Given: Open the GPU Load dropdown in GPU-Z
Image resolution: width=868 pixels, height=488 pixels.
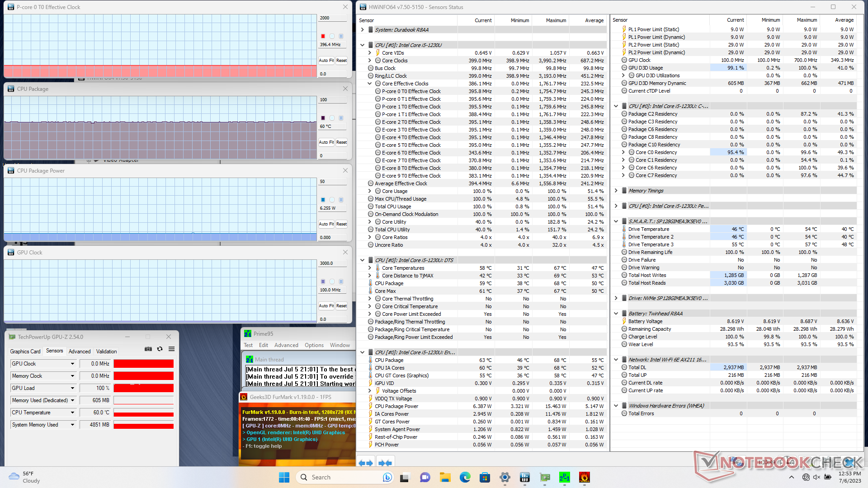Looking at the screenshot, I should pyautogui.click(x=72, y=388).
